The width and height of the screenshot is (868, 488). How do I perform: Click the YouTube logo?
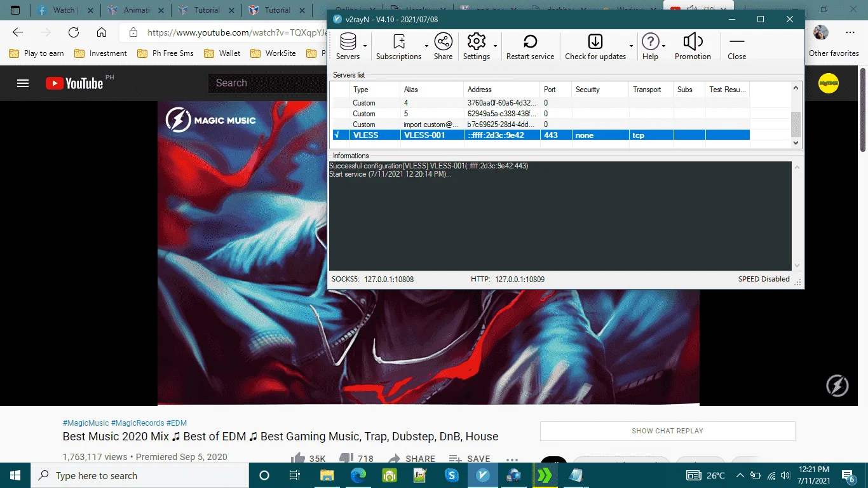[x=74, y=83]
